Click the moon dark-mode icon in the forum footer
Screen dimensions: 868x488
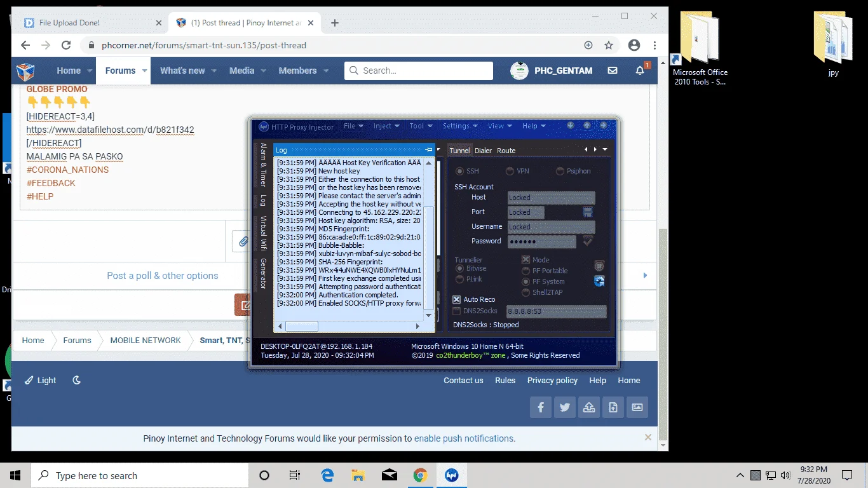click(x=77, y=380)
